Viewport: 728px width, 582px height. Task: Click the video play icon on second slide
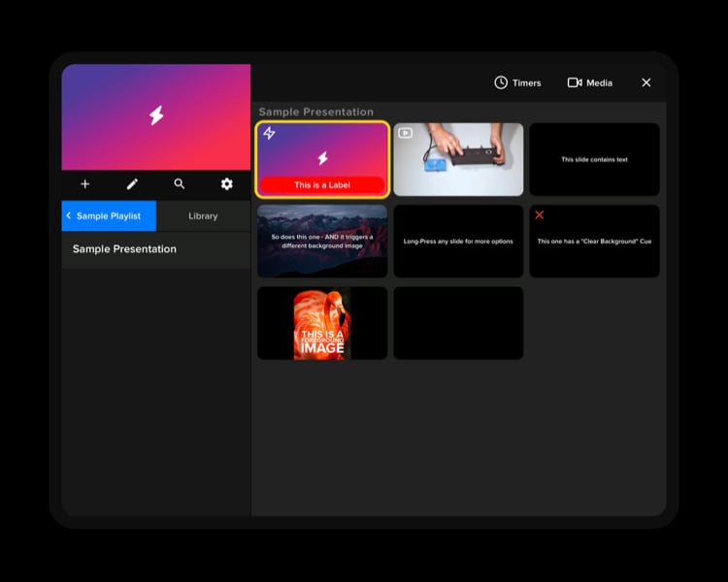tap(406, 134)
